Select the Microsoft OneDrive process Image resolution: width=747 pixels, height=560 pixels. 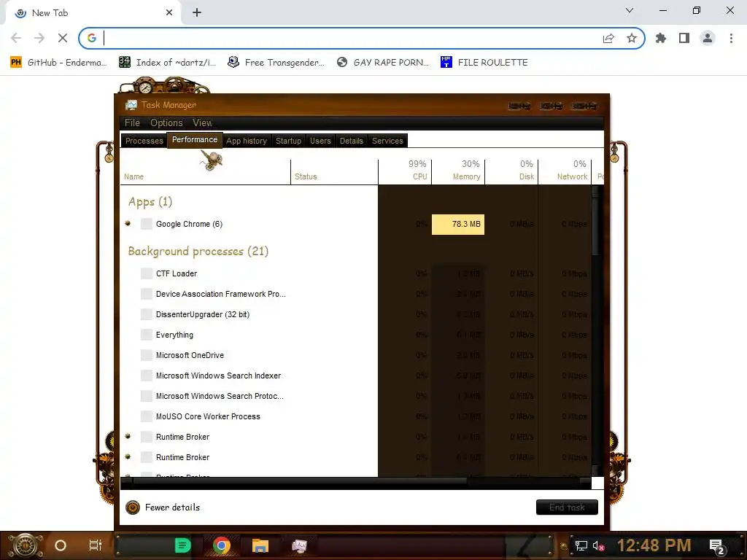356,355
